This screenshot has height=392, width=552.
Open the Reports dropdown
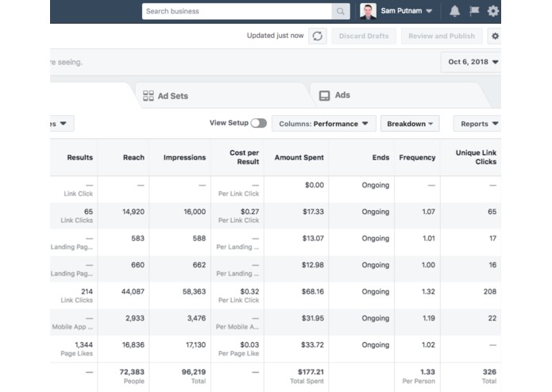point(477,124)
